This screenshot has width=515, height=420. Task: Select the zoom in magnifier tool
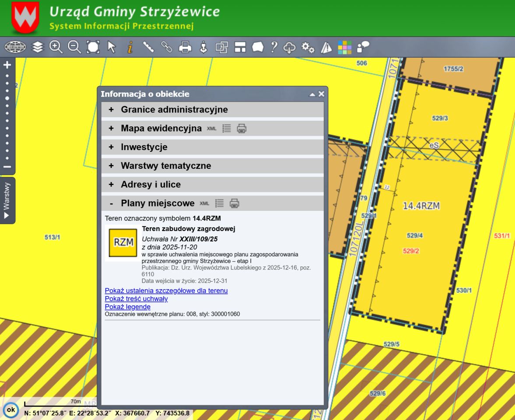coord(56,47)
